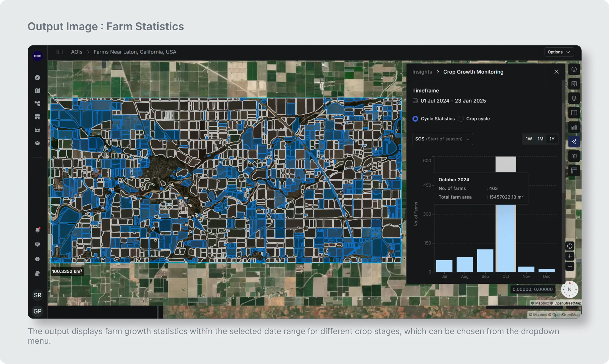Open calendar icon beside timeframe dates
Viewport: 609px width, 364px height.
(415, 101)
